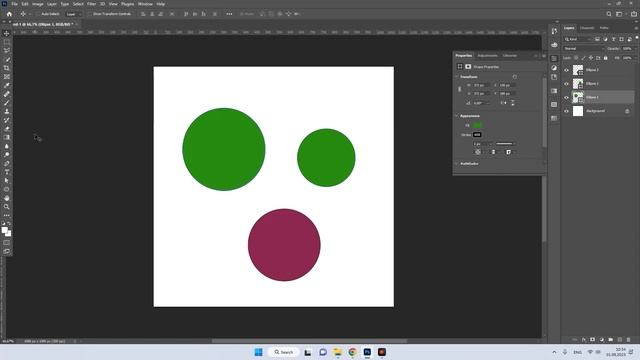Viewport: 640px width, 360px height.
Task: Click the Home icon in options bar
Action: 9,14
